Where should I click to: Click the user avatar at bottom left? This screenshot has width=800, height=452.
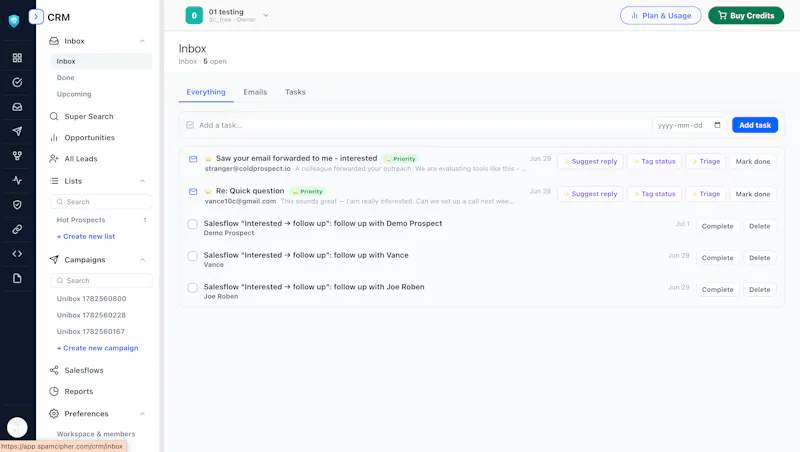[17, 428]
